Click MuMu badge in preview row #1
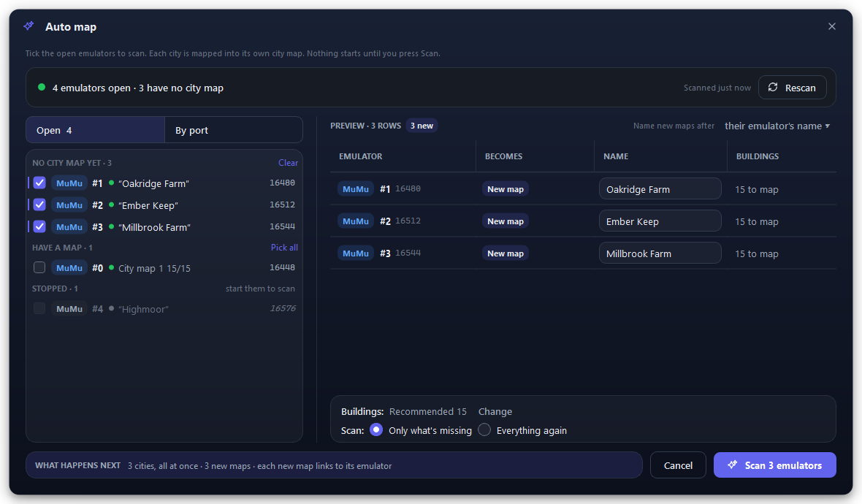Image resolution: width=862 pixels, height=504 pixels. click(x=356, y=189)
